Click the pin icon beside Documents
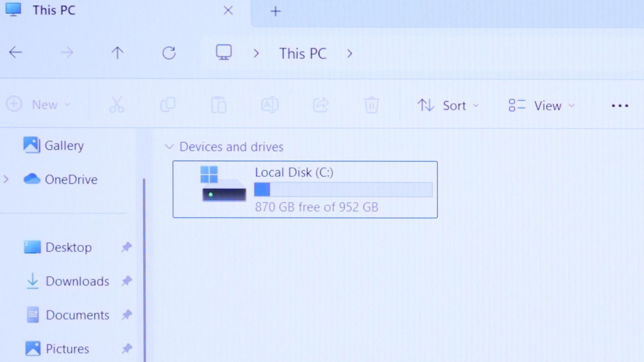The width and height of the screenshot is (644, 362). click(127, 314)
